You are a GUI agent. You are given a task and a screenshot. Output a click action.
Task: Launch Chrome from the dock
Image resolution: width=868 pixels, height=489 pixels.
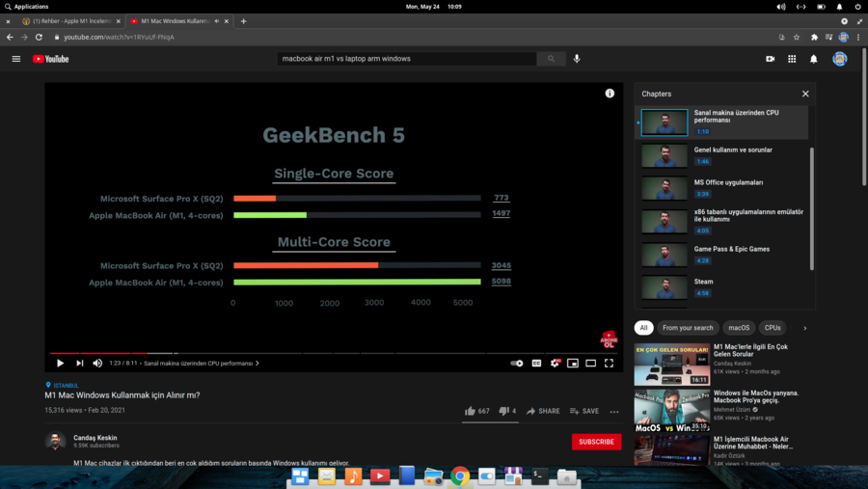tap(460, 476)
